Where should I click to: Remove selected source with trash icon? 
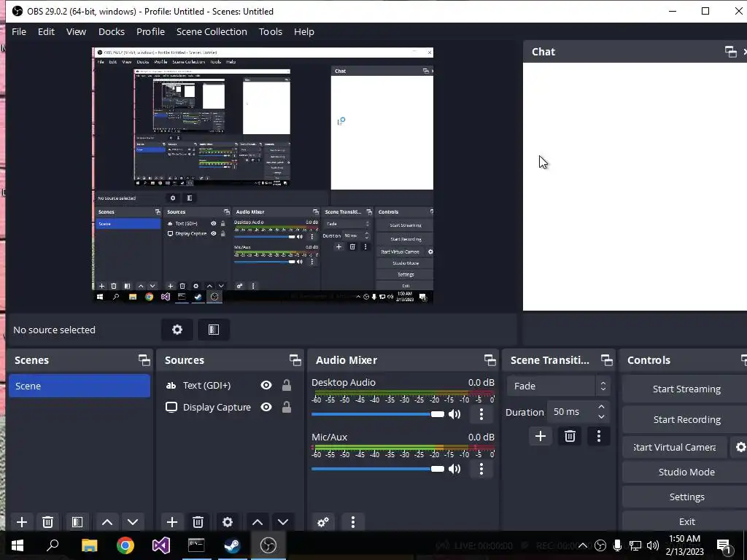click(198, 522)
